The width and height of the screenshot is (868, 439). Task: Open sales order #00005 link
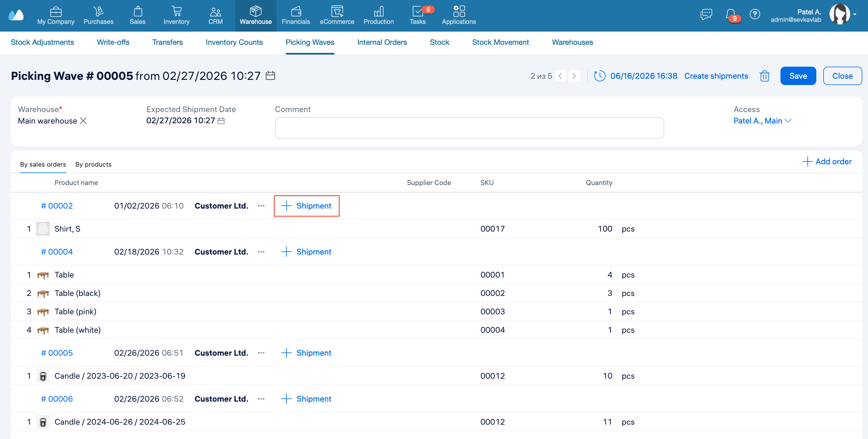tap(57, 353)
